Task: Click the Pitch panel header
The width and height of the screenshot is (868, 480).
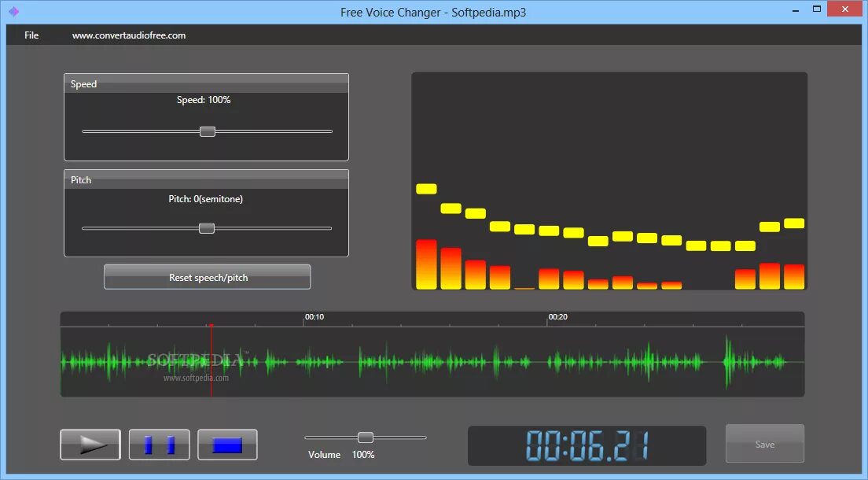Action: click(x=80, y=179)
